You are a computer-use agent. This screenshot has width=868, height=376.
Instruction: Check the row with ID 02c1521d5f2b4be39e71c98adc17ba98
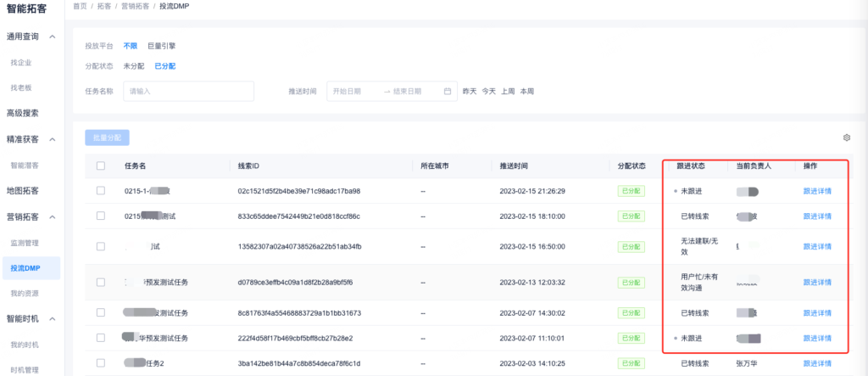tap(101, 191)
